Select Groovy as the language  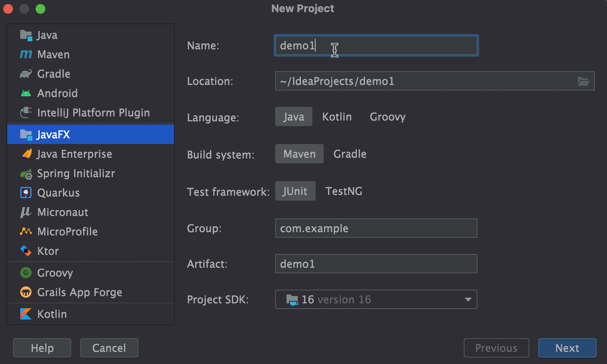(x=387, y=117)
